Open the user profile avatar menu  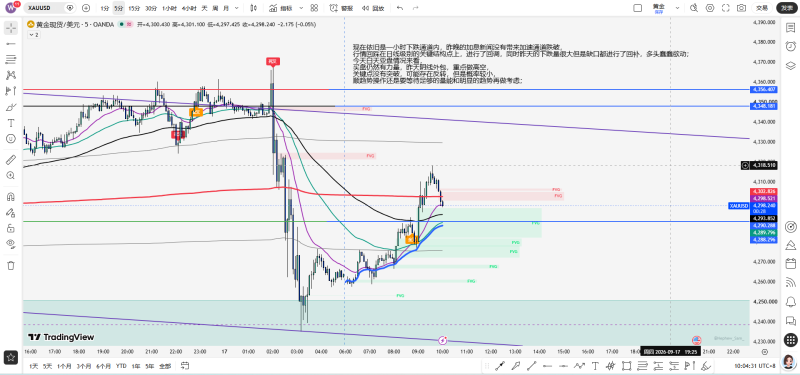click(11, 8)
